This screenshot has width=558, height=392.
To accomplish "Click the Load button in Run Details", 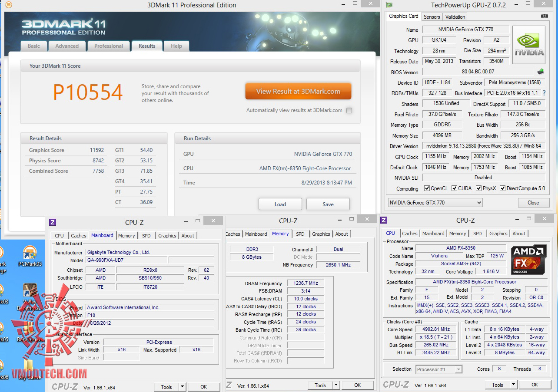I will (x=280, y=204).
